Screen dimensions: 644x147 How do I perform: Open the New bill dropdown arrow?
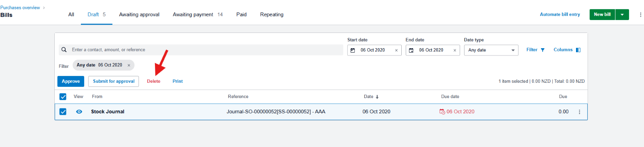point(622,14)
